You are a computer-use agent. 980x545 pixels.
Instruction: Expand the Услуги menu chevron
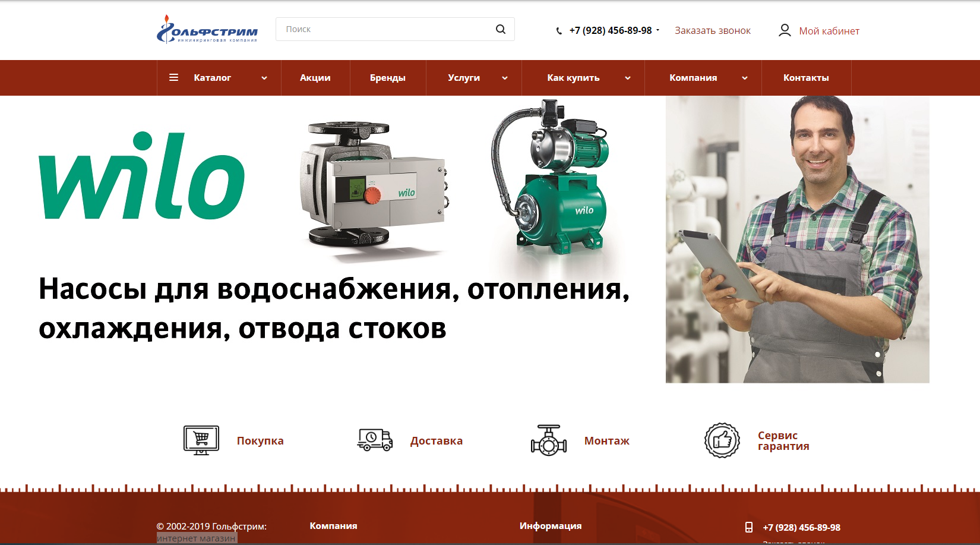pos(505,78)
